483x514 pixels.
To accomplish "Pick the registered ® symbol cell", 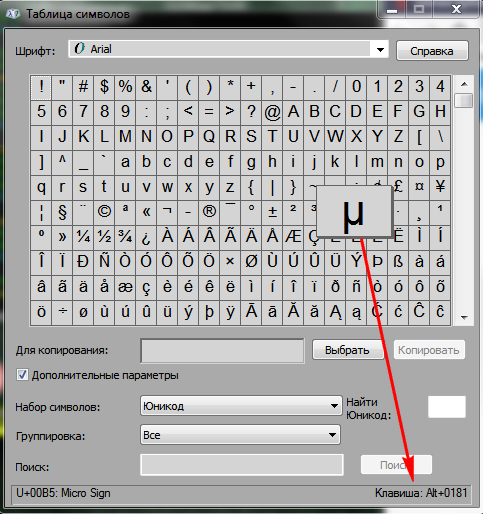I will [209, 212].
